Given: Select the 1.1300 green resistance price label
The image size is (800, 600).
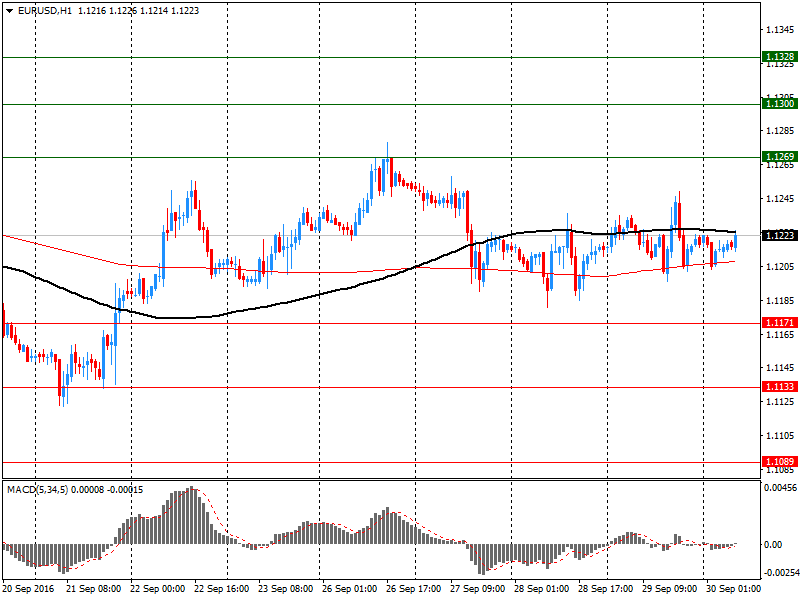Looking at the screenshot, I should pyautogui.click(x=780, y=104).
